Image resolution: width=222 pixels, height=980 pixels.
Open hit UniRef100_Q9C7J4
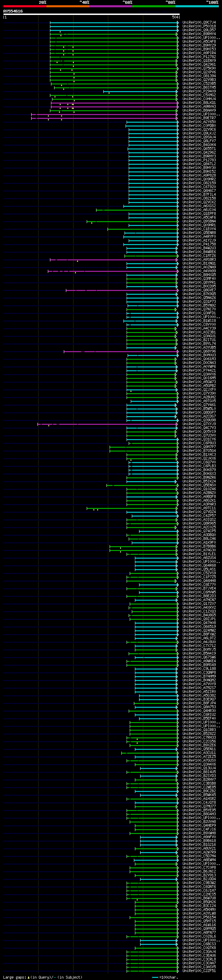click(x=199, y=23)
